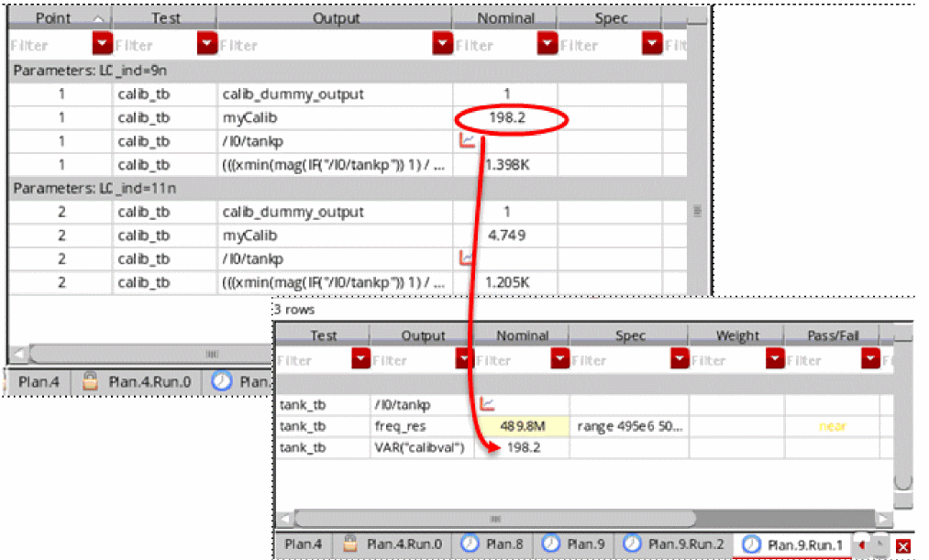
Task: Open the Output filter dropdown in upper table
Action: pos(442,43)
